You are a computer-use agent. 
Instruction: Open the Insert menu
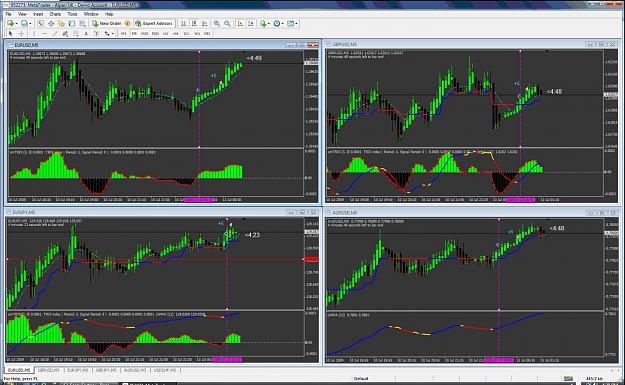click(38, 14)
